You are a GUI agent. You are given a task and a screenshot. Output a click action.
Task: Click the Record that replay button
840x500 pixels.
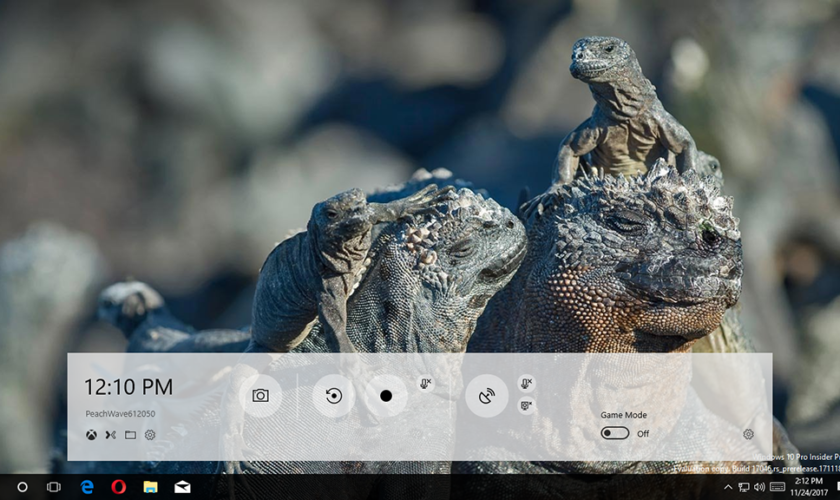pos(333,396)
